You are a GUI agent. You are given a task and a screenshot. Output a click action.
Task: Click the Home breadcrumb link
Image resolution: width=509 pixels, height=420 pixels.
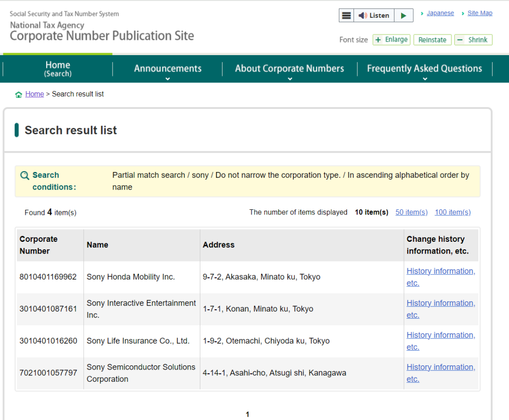pyautogui.click(x=34, y=94)
